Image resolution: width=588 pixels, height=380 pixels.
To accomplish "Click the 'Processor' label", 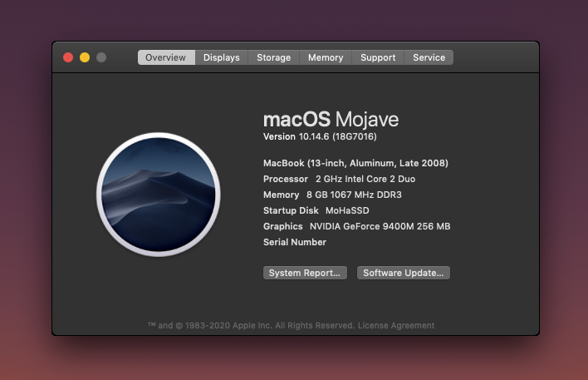I will (x=286, y=179).
